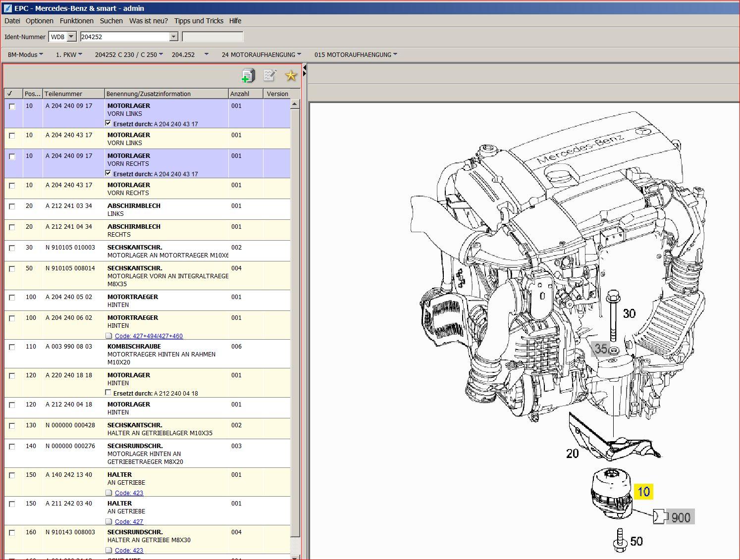The width and height of the screenshot is (740, 560).
Task: Sort by the Benennung/Zusatzinformation column header
Action: coord(166,94)
